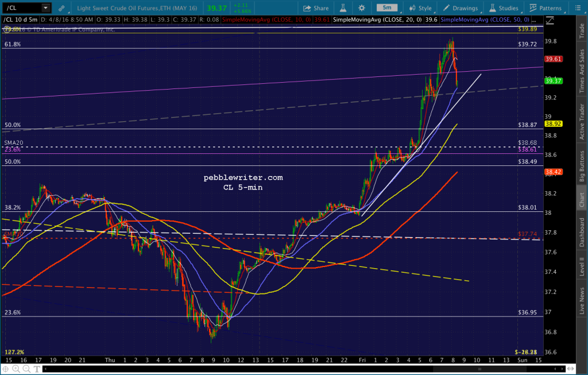This screenshot has height=375, width=588.
Task: Click the 127.2% extension label
Action: (14, 352)
